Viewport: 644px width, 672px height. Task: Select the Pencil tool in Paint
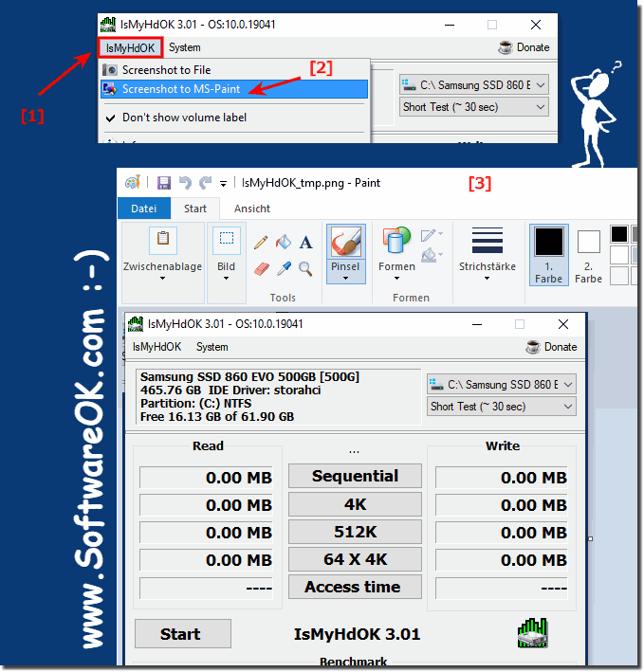pos(261,243)
